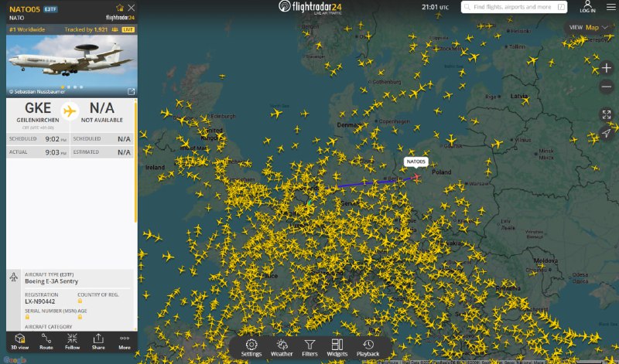Open the Widgets menu
This screenshot has width=619, height=364.
(x=337, y=348)
